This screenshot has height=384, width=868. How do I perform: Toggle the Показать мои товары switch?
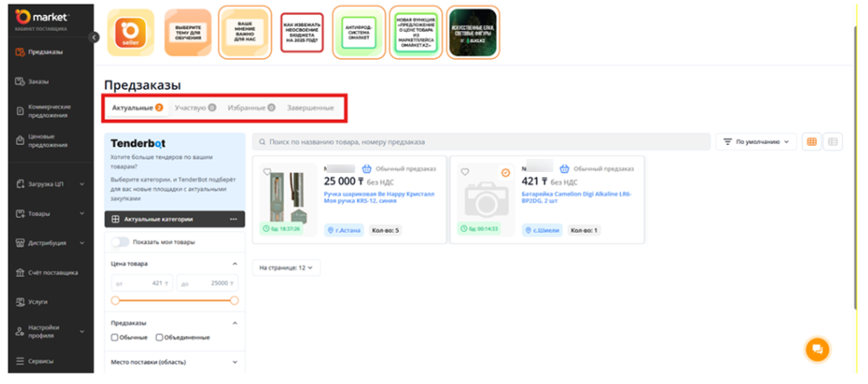[120, 242]
